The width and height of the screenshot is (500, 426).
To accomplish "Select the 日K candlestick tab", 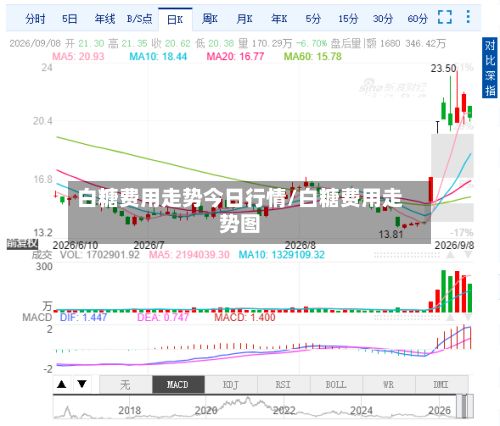I will [175, 20].
